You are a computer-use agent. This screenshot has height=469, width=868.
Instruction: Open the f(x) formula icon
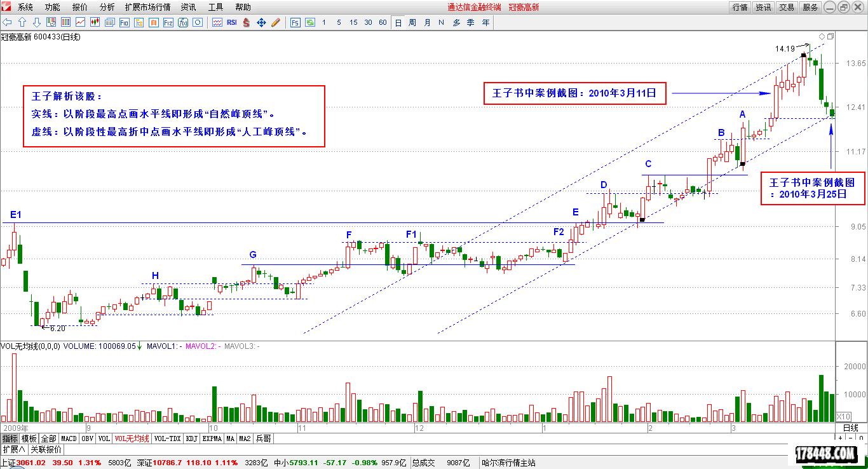[183, 22]
